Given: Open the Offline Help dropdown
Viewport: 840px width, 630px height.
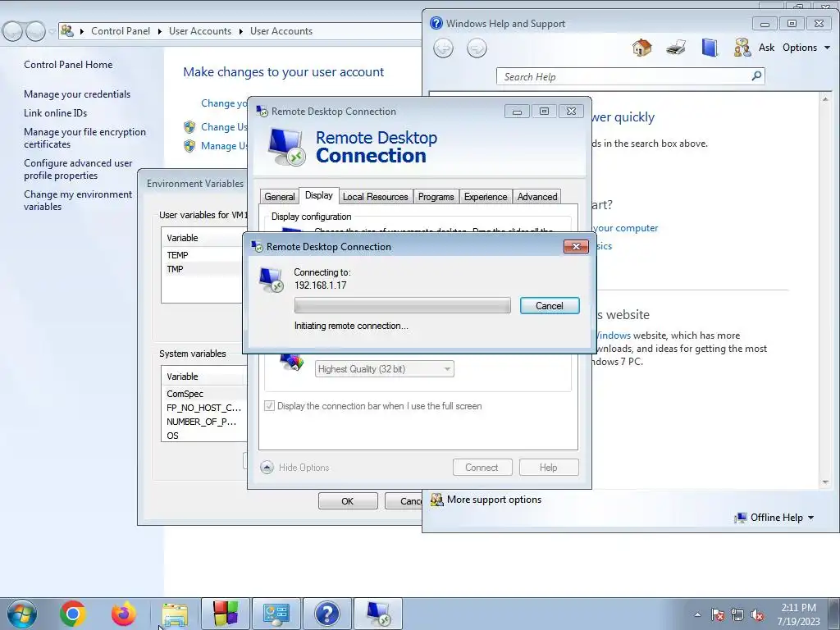Looking at the screenshot, I should click(774, 518).
